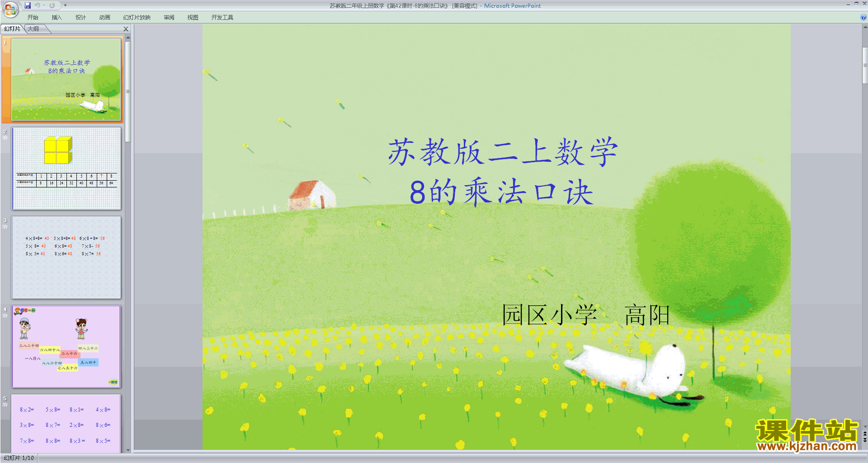Switch to the 大纲 outline tab
868x463 pixels.
[x=34, y=29]
